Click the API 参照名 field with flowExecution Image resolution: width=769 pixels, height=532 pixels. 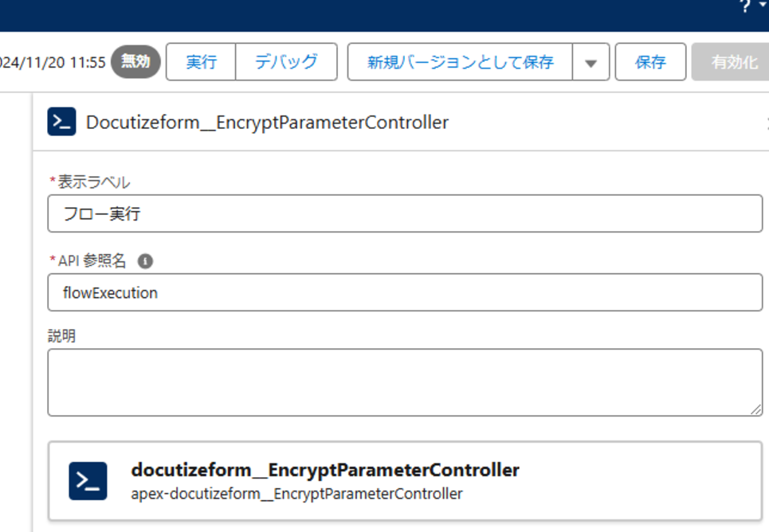click(x=405, y=292)
